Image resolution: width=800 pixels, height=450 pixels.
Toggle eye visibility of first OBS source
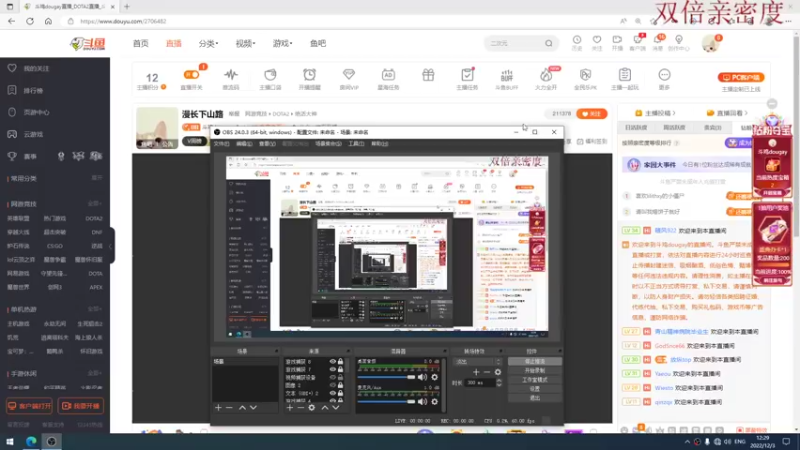tap(333, 362)
